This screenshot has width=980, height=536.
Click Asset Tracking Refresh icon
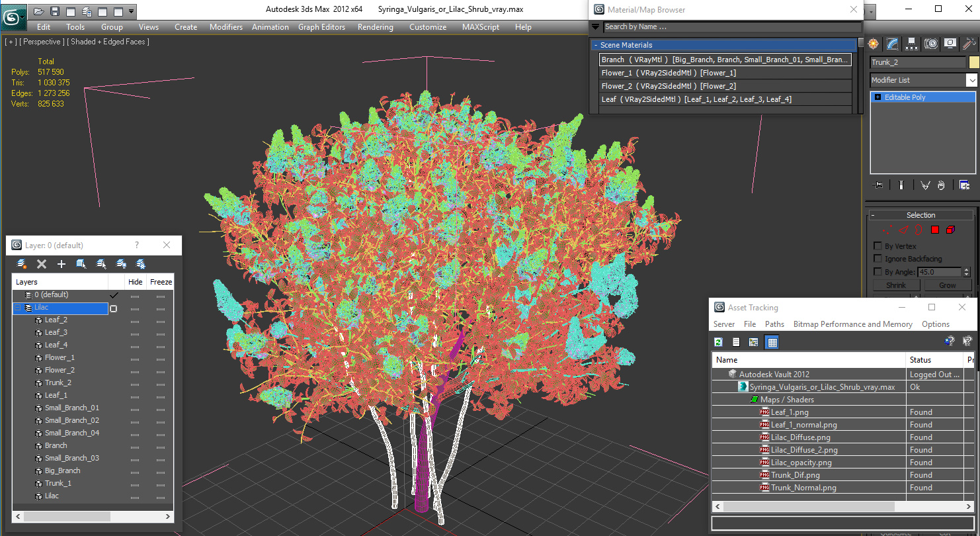tap(719, 342)
